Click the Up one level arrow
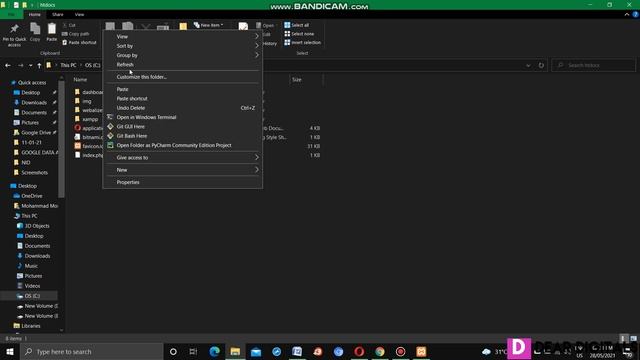The height and width of the screenshot is (360, 640). [39, 65]
